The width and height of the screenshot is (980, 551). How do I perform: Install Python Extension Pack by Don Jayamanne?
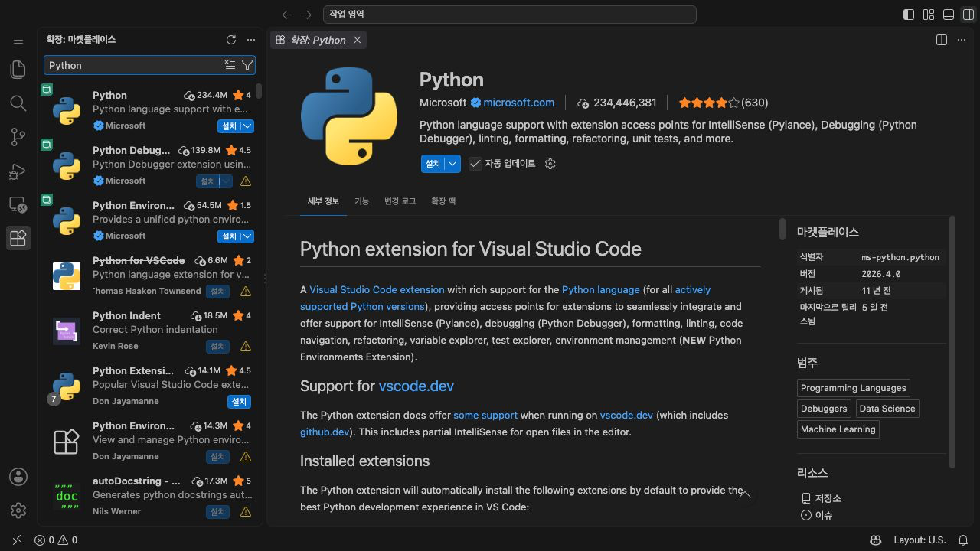point(239,402)
